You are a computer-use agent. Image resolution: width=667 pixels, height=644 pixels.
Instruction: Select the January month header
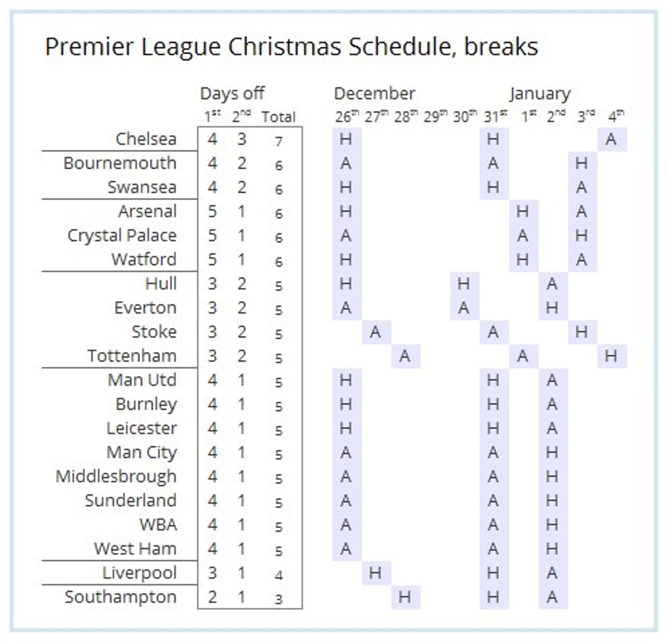click(540, 94)
